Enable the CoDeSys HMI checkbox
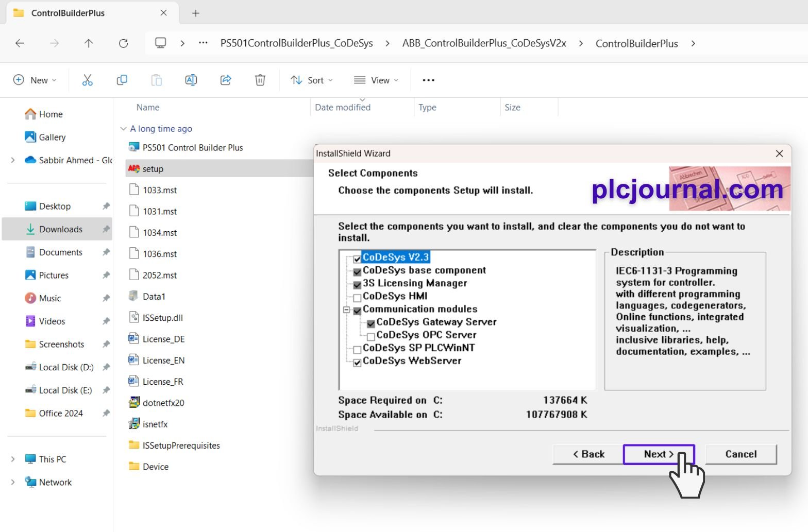The width and height of the screenshot is (808, 532). (357, 298)
